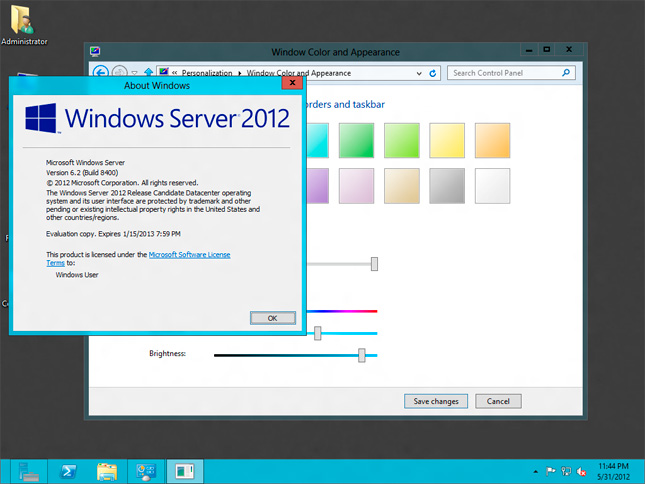Screen dimensions: 645x484
Task: Go up one level in Control Panel
Action: [x=148, y=73]
